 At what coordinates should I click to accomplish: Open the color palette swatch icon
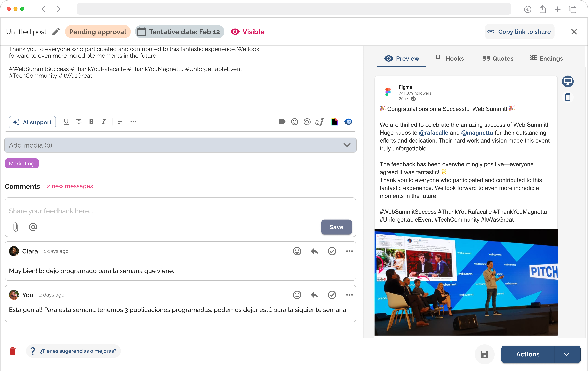coord(334,122)
